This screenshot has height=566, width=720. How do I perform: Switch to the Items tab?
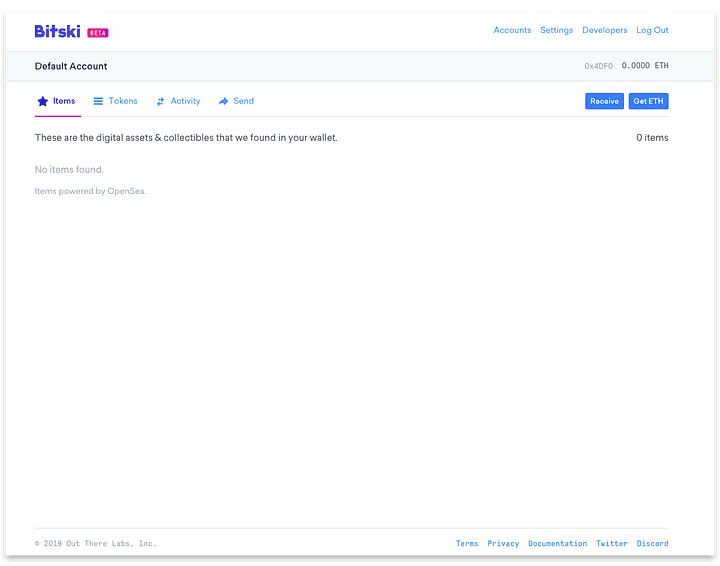(57, 101)
